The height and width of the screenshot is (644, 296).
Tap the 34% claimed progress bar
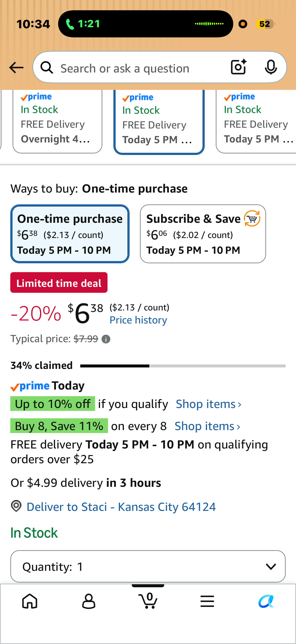183,366
